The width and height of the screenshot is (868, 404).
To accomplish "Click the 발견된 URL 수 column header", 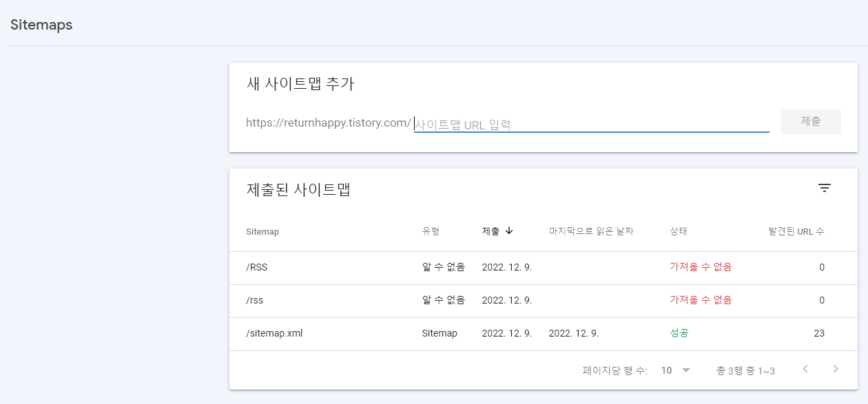I will pos(796,232).
